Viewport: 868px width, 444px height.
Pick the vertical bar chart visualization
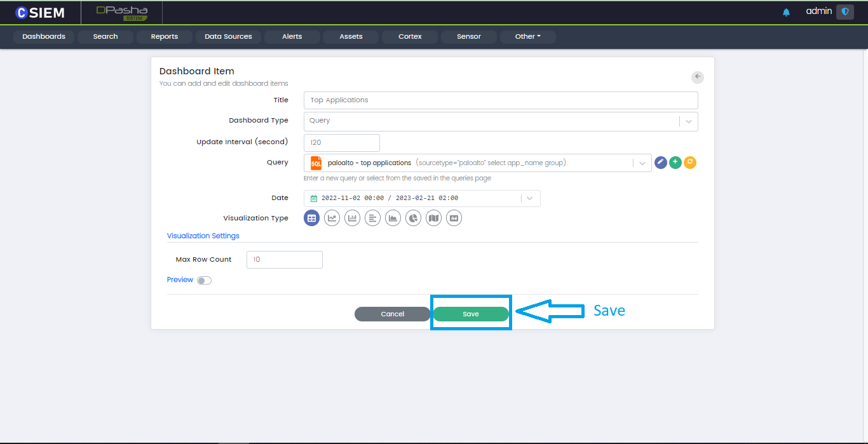click(x=352, y=218)
